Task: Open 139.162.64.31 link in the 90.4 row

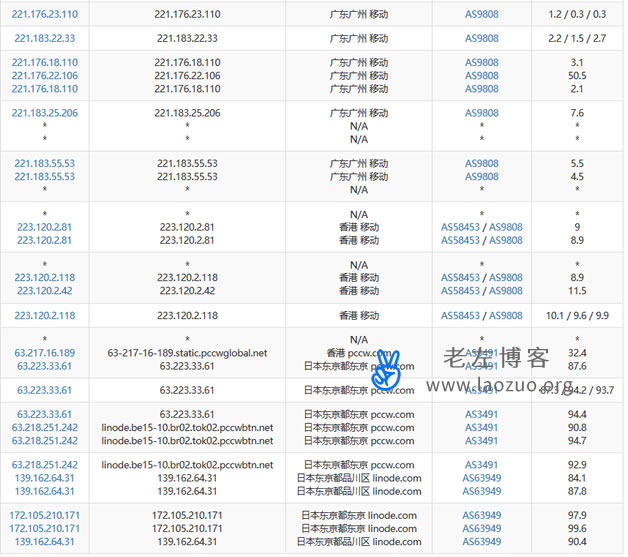Action: click(x=45, y=541)
